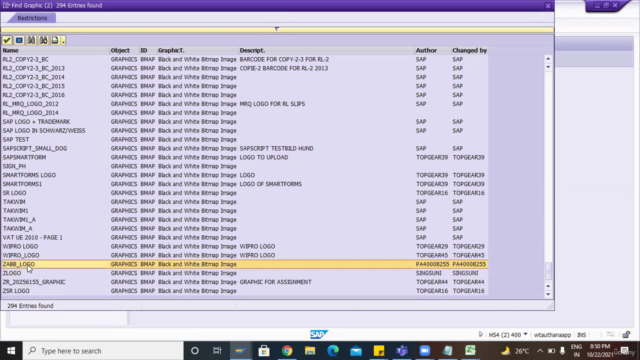
Task: Click the padlock icon in SAP status bar
Action: (626, 335)
